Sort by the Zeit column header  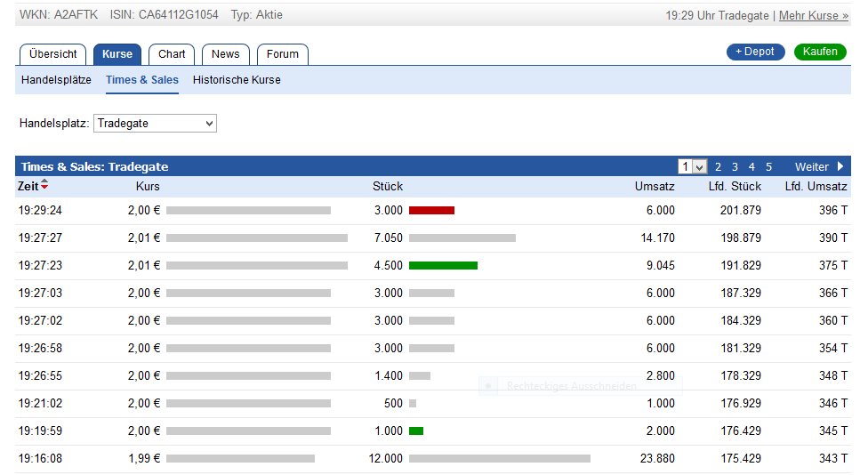click(28, 186)
